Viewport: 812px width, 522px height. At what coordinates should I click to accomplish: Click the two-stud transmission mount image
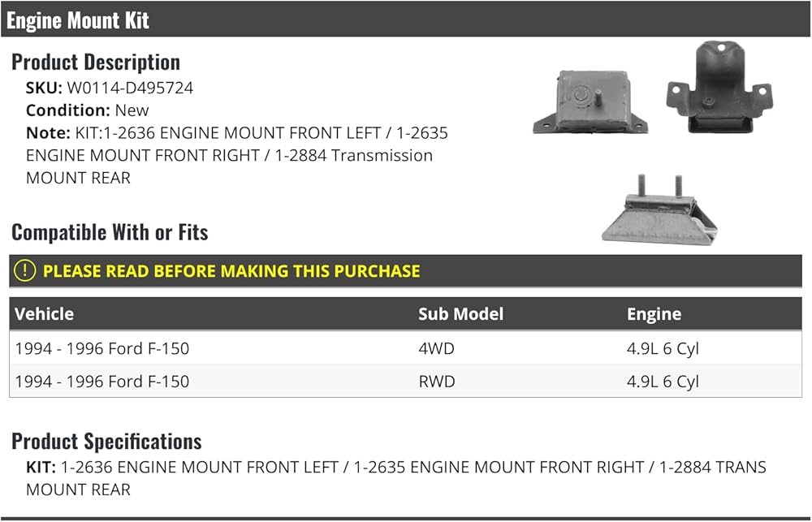[659, 212]
